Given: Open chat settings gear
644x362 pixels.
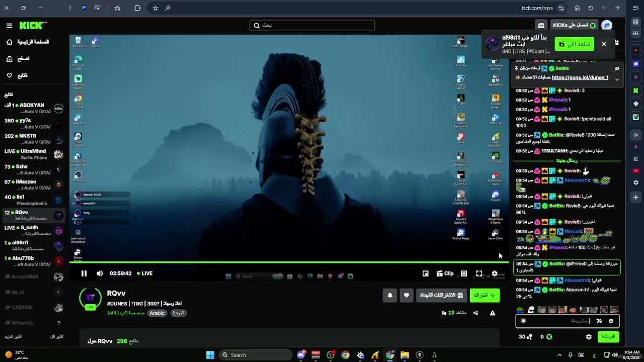Looking at the screenshot, I should tap(589, 337).
